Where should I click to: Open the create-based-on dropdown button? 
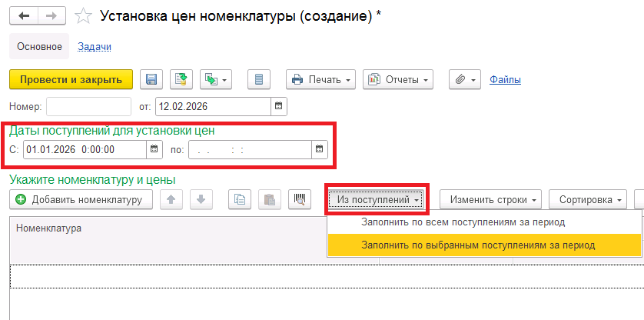coord(216,79)
